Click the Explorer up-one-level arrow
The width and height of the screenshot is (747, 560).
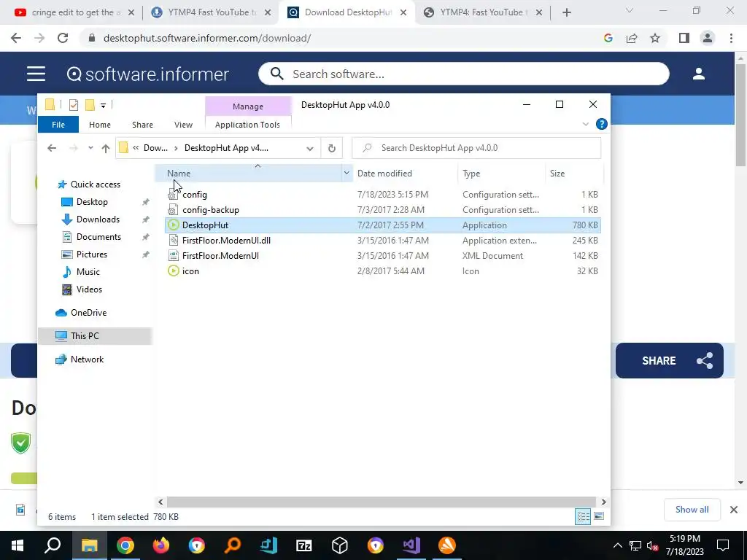point(106,148)
